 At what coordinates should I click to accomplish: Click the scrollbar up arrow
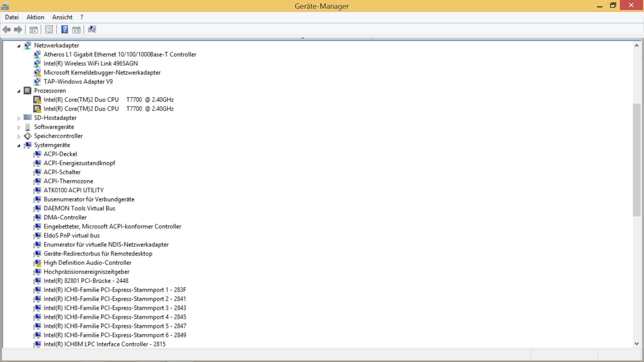click(x=637, y=45)
